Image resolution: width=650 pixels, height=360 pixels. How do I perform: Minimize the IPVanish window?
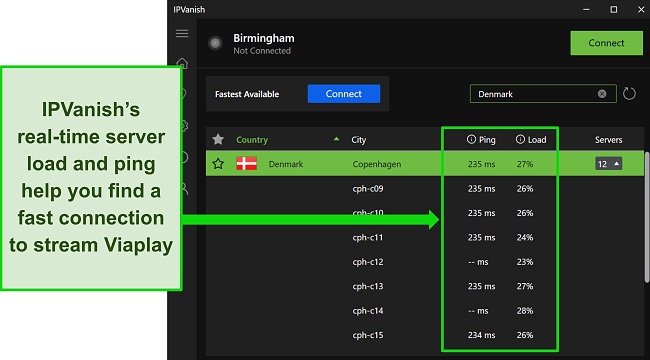coord(586,9)
